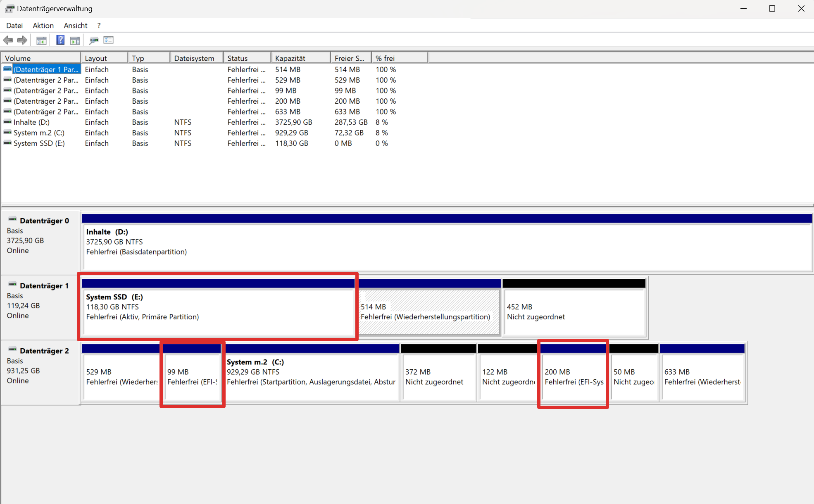Select the 514 MB recovery partition block

pos(429,312)
